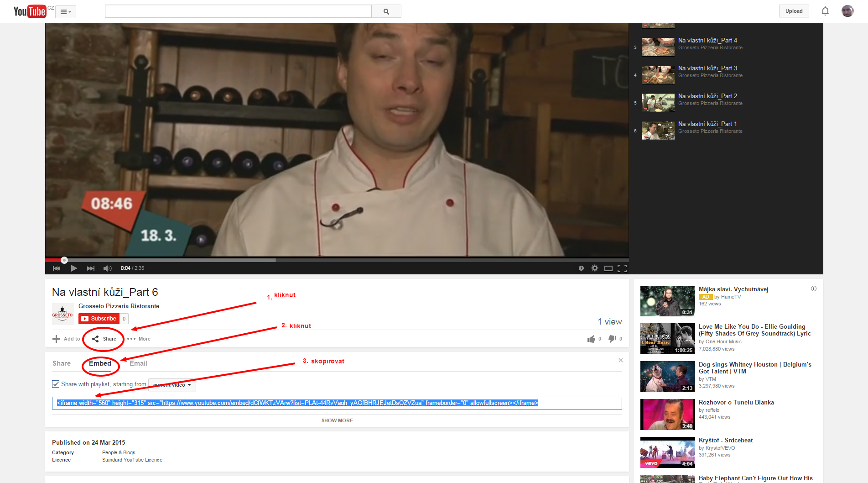Open Dog sings Whitney Houston video

[x=755, y=368]
